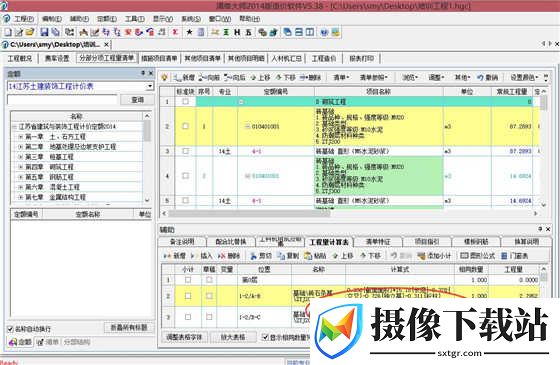The image size is (560, 365).
Task: Pin the 定额 side panel
Action: coord(142,73)
